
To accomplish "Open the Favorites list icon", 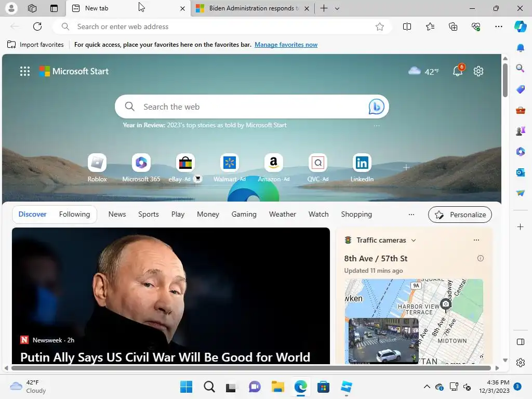I will pyautogui.click(x=430, y=26).
